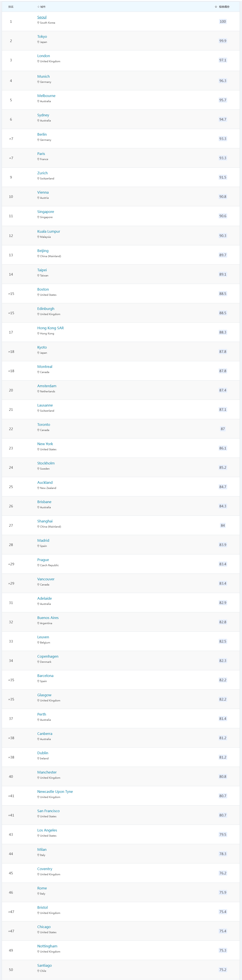Click the sort arrow next to 综合得分 header
242x980 pixels.
(215, 6)
